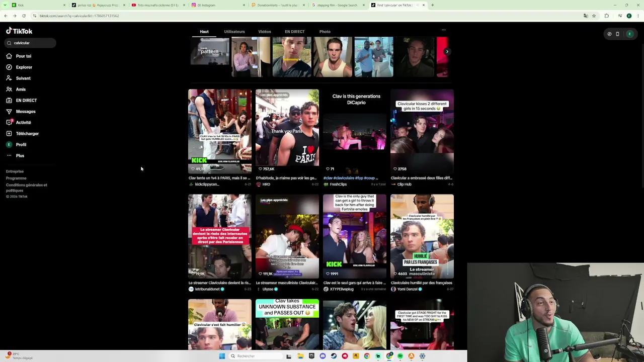This screenshot has height=362, width=644.
Task: Switch to the EN DIRECT results tab
Action: (295, 32)
